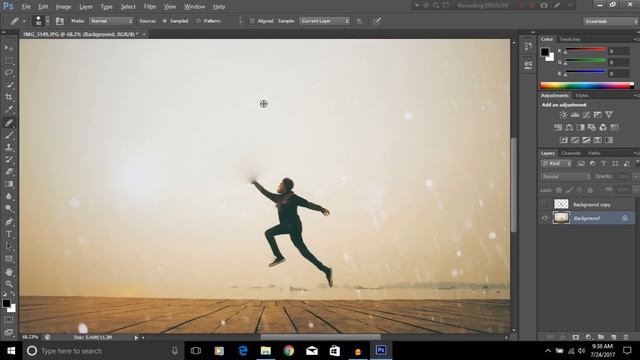Select the Lasso tool
640x360 pixels.
[x=9, y=73]
